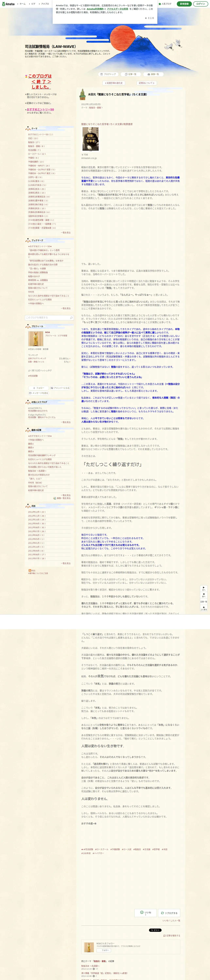The height and width of the screenshot is (980, 210).
Task: Open bookmark 「言い換え」の連鎖
Action: click(x=37, y=269)
